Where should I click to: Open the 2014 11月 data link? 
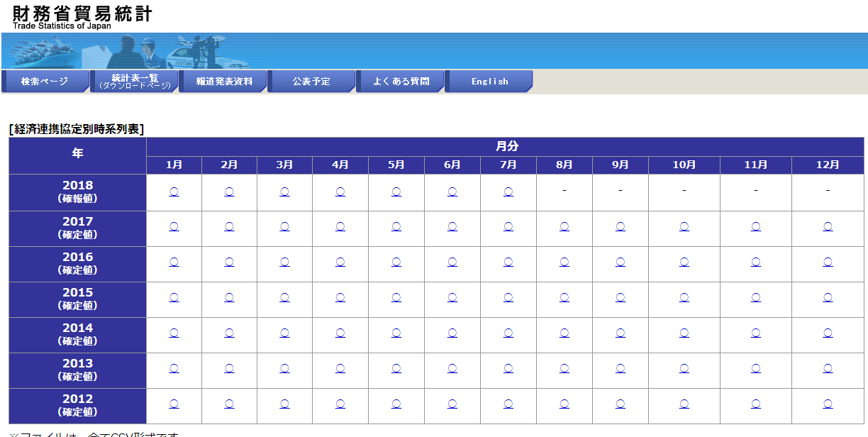(756, 333)
